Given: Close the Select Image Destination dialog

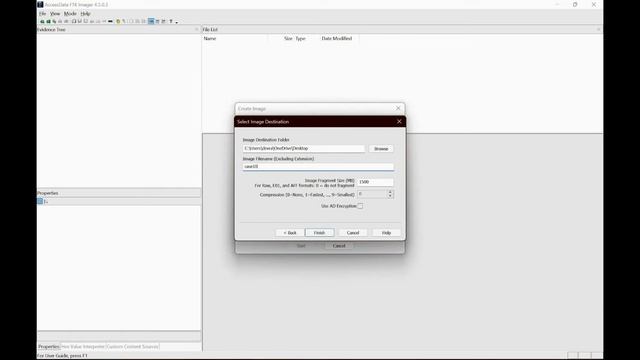Looking at the screenshot, I should pos(399,122).
